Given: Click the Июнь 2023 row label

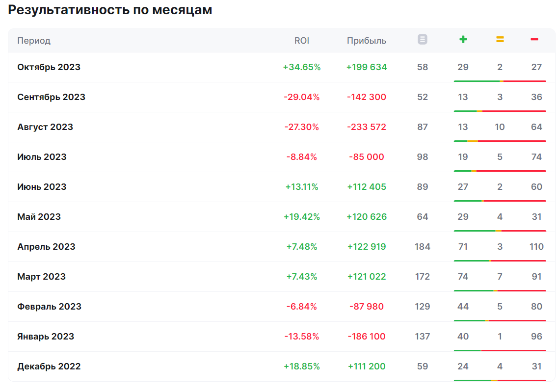Looking at the screenshot, I should pyautogui.click(x=42, y=187).
